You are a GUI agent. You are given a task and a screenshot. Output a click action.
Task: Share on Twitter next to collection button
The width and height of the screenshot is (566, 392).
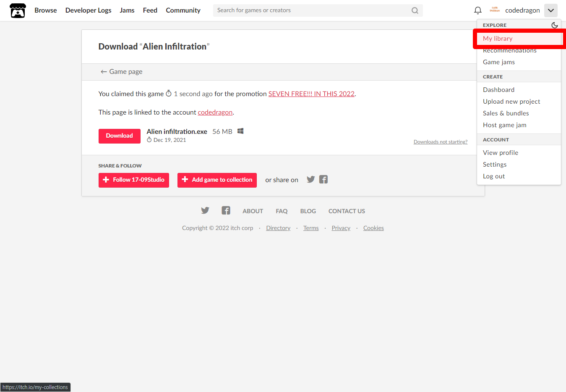pos(311,179)
